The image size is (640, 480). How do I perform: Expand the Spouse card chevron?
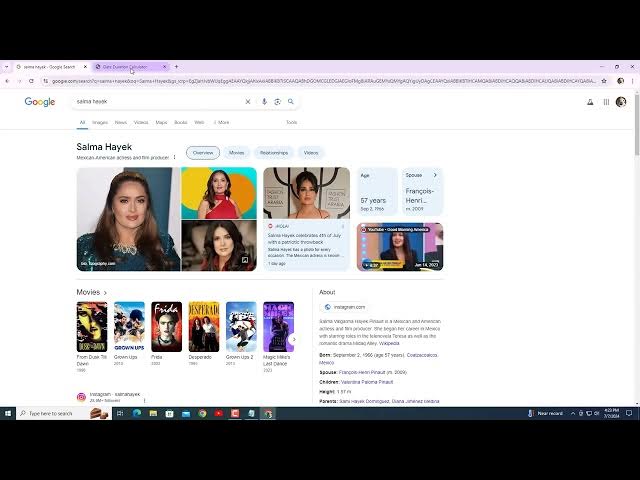(435, 175)
